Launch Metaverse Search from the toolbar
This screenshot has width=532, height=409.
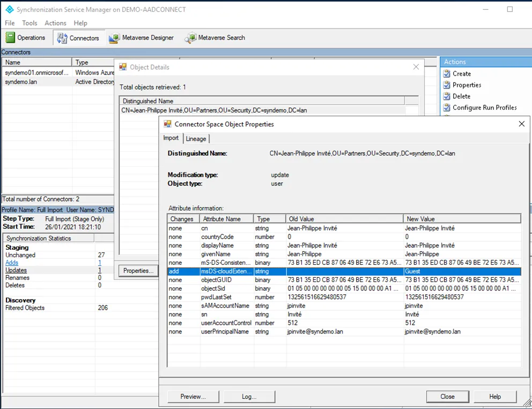tap(215, 38)
